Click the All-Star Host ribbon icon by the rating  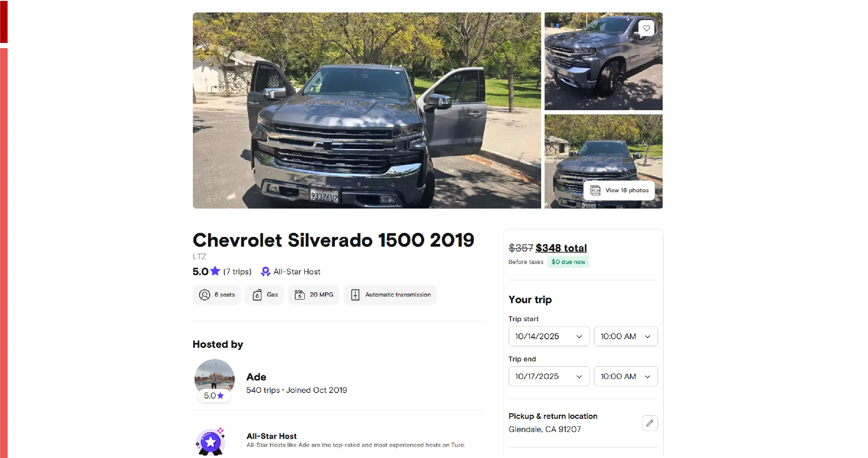265,272
